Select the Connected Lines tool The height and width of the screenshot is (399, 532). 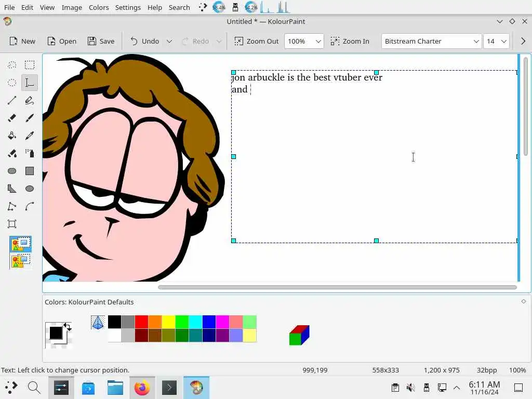[x=12, y=206]
